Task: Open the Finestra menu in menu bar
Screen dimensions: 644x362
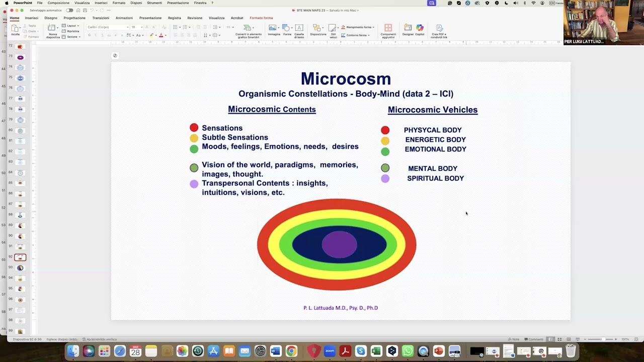Action: pyautogui.click(x=200, y=3)
